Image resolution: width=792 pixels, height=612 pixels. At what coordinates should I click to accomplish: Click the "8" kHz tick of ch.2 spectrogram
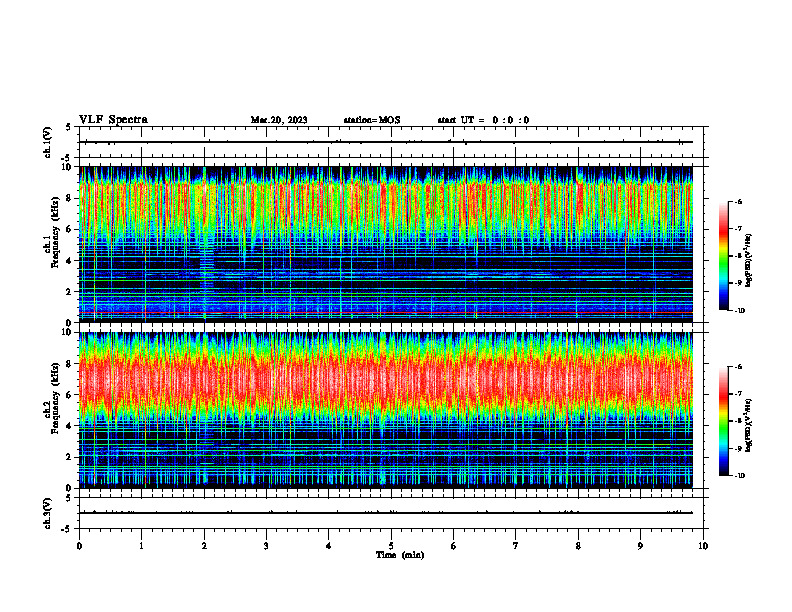coord(70,364)
